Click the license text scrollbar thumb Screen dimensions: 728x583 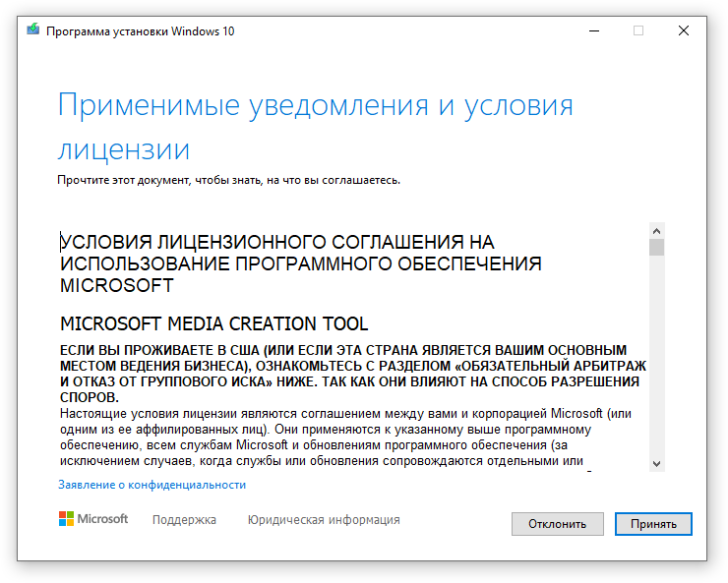coord(656,247)
